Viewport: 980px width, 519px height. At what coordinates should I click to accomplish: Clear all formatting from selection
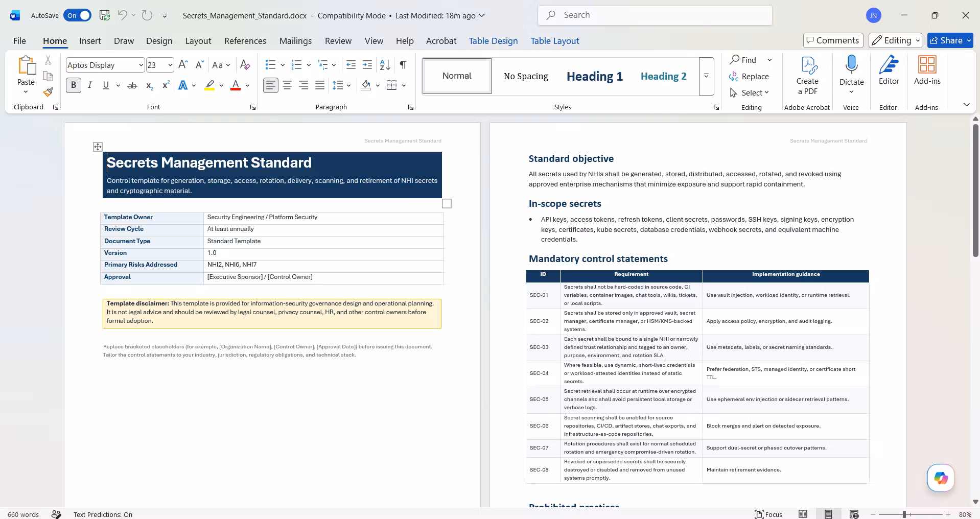pyautogui.click(x=245, y=65)
